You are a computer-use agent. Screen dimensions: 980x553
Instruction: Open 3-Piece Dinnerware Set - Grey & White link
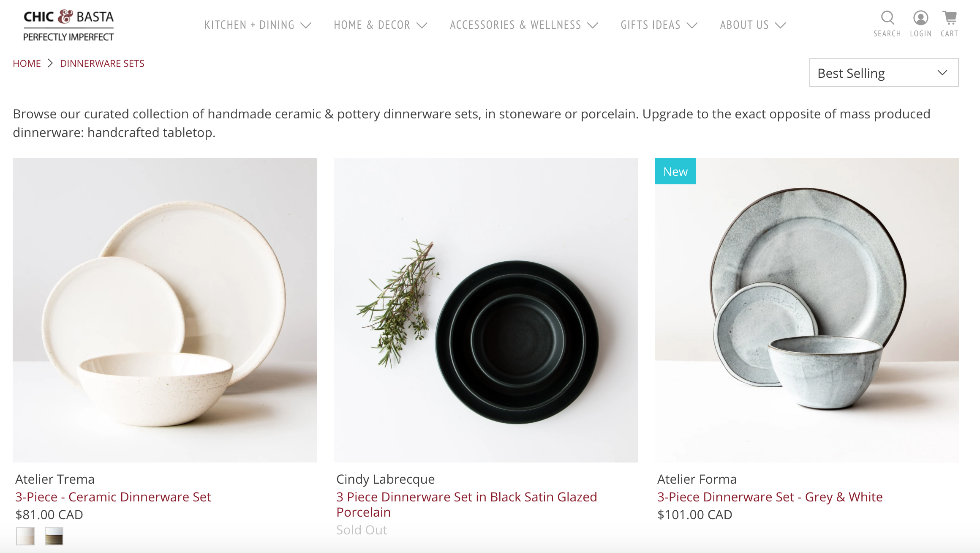coord(770,497)
